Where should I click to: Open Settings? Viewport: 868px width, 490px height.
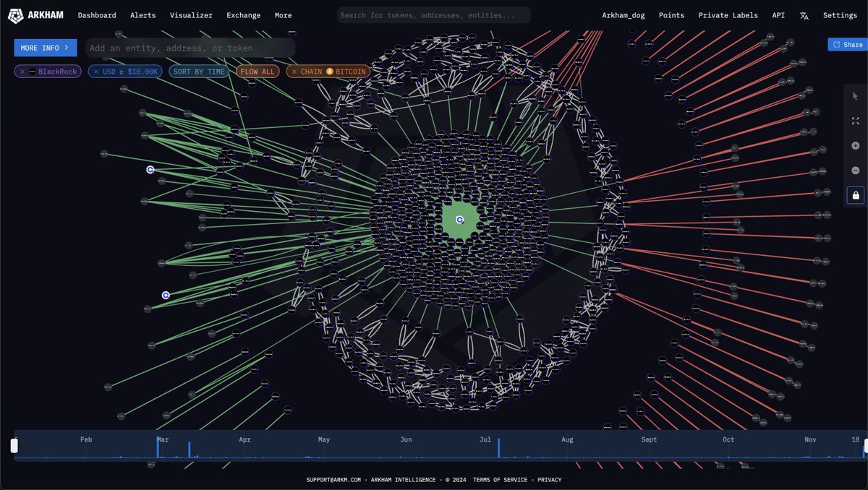coord(840,15)
